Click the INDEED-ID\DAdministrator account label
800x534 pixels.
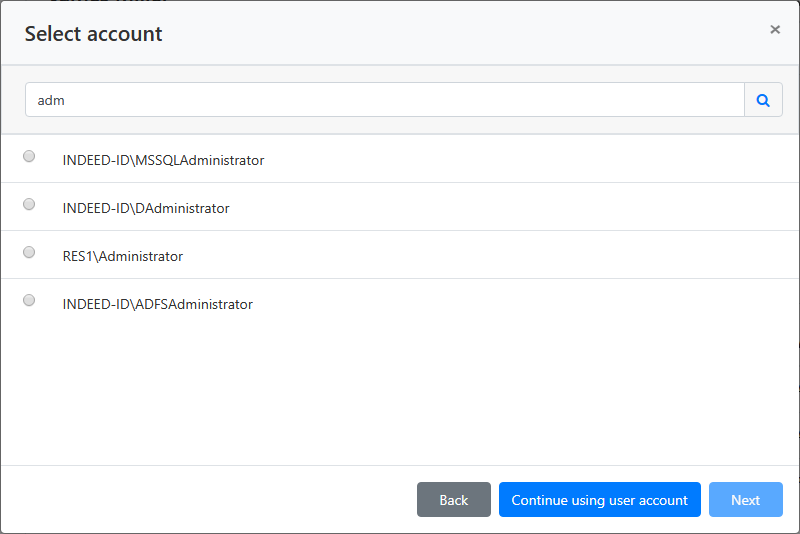coord(146,208)
